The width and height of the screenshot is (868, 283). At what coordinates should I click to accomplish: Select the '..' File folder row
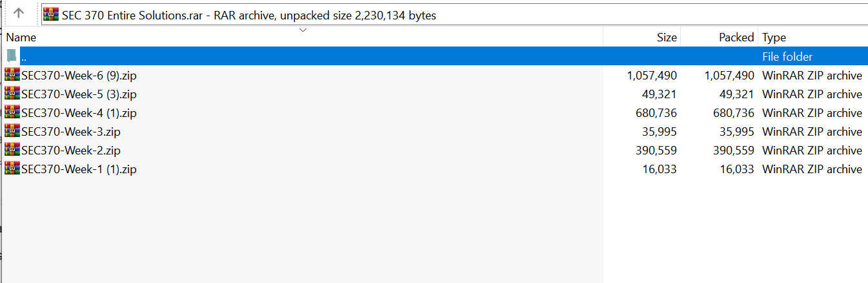(323, 56)
